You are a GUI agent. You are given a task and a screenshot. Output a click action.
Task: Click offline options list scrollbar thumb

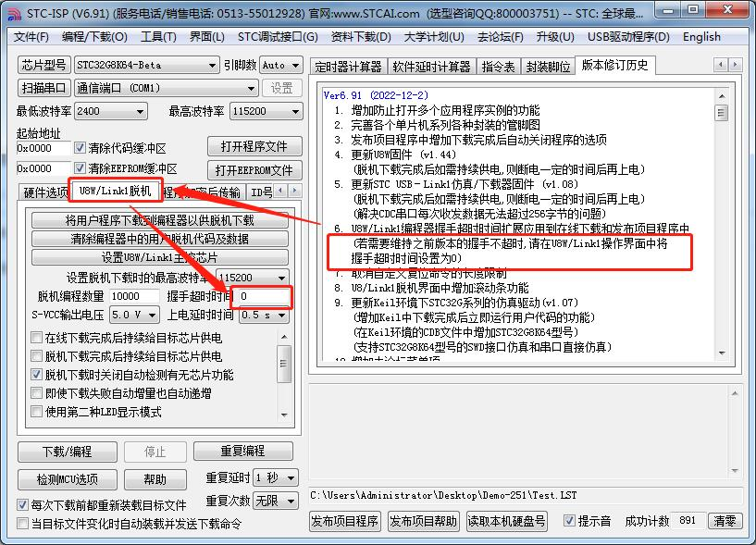283,364
